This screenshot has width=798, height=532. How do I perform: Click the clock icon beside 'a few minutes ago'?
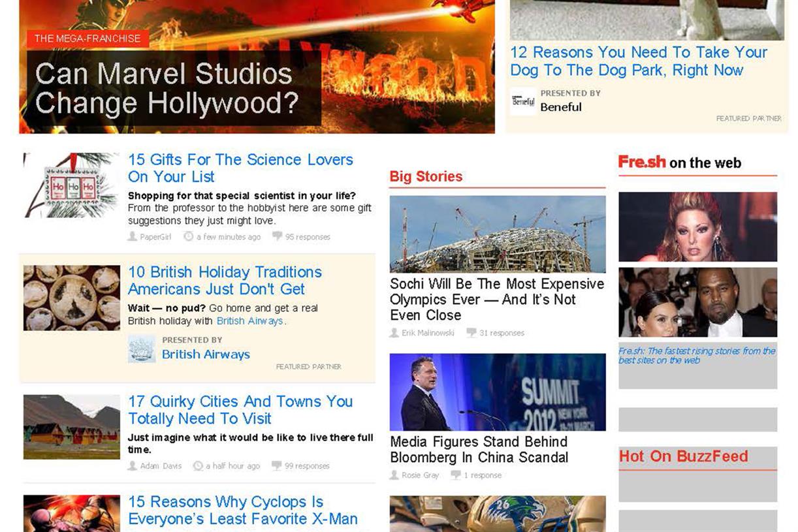(187, 237)
